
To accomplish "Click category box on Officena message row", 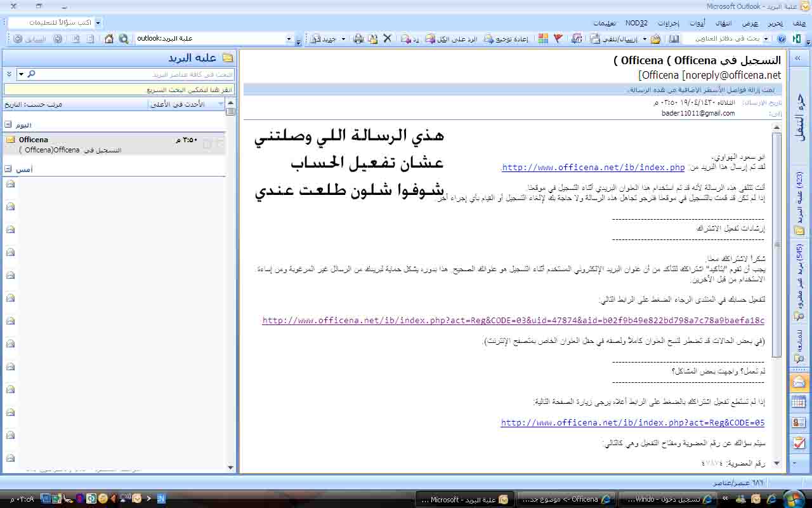I will tap(207, 144).
